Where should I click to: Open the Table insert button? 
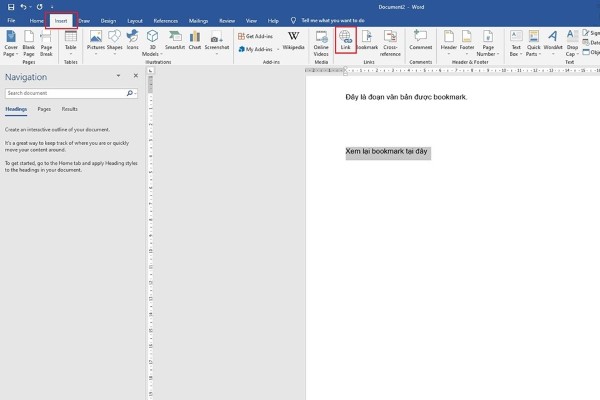tap(70, 42)
